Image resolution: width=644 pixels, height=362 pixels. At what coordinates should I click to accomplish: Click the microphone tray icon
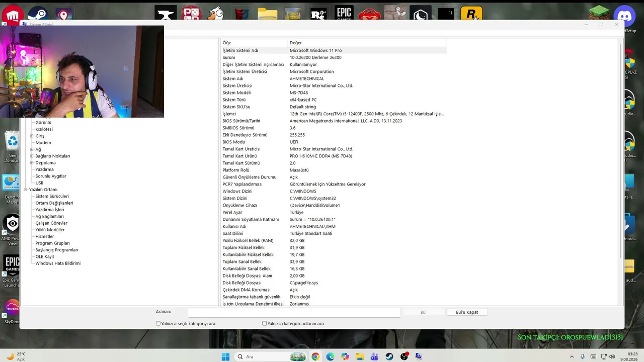tap(583, 356)
